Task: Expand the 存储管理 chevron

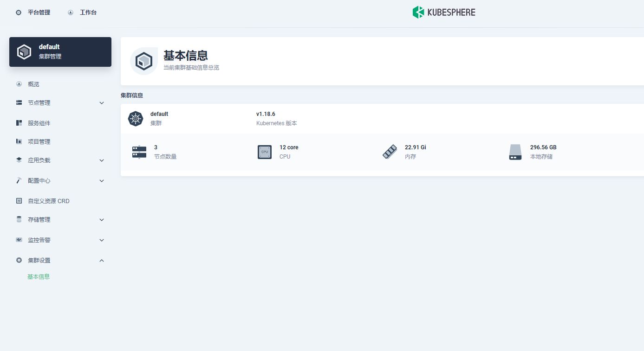Action: [102, 220]
